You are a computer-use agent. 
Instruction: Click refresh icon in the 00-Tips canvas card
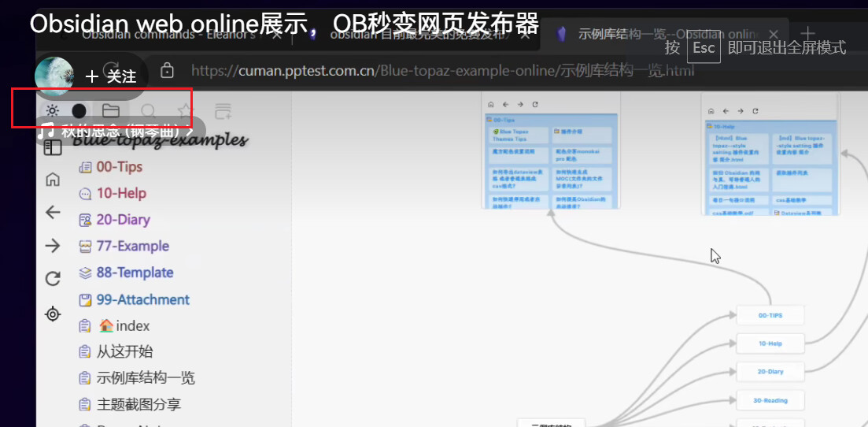[535, 104]
